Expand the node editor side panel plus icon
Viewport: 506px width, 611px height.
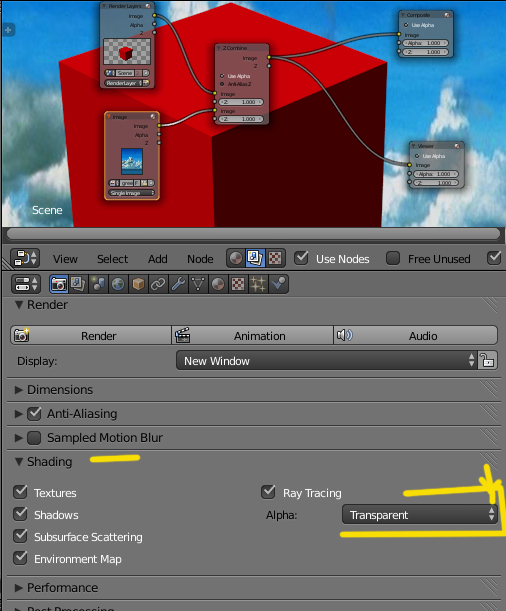click(x=8, y=30)
